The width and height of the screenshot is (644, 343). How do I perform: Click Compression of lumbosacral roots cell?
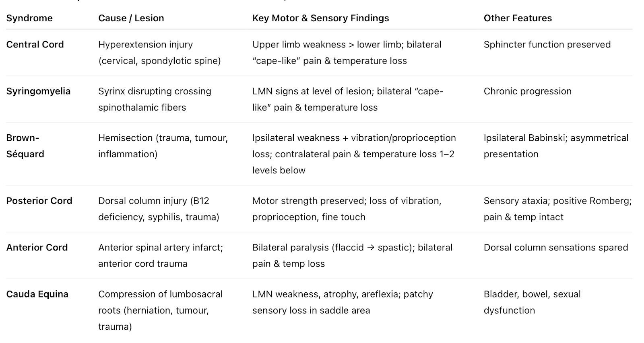[160, 310]
